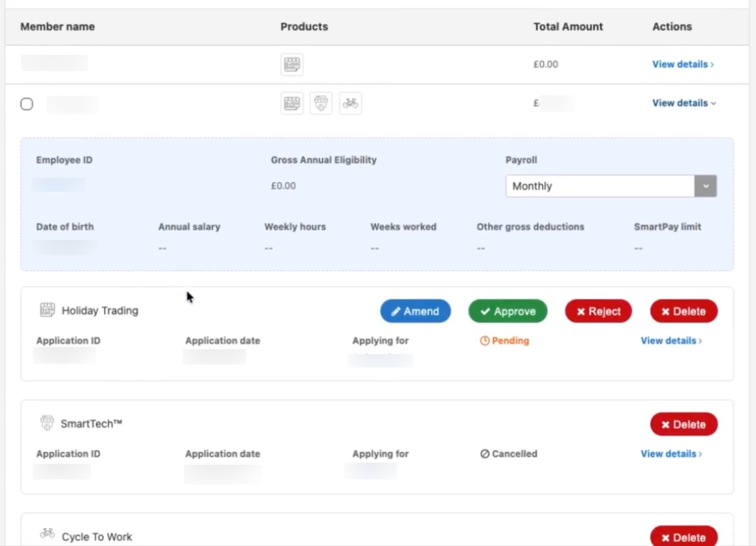Delete the Cycle To Work application
The image size is (756, 546).
point(683,537)
